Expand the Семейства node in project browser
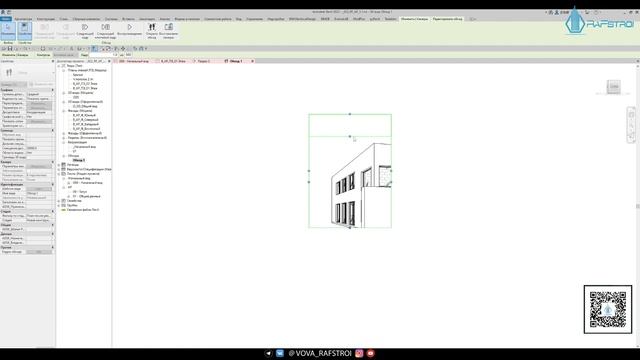This screenshot has height=360, width=640. click(59, 201)
